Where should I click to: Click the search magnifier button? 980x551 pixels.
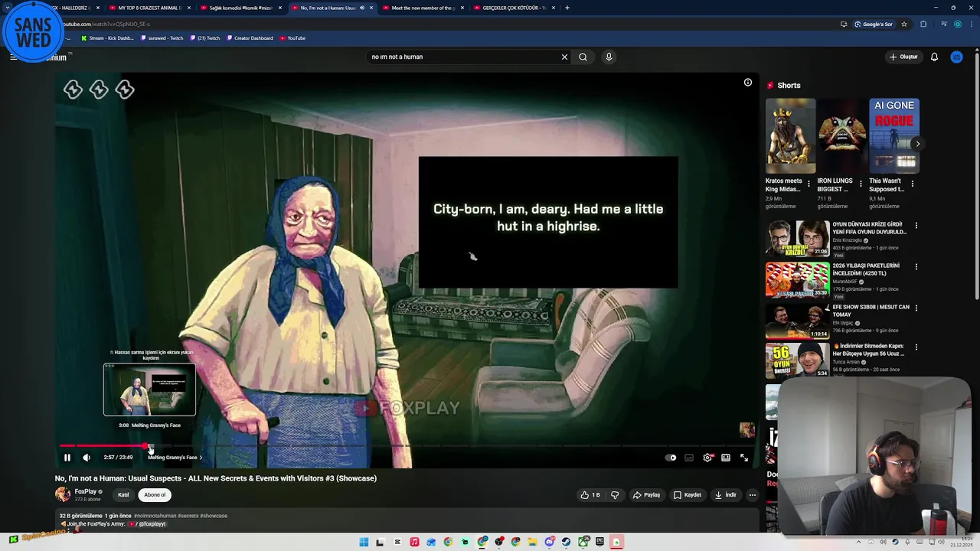point(583,57)
